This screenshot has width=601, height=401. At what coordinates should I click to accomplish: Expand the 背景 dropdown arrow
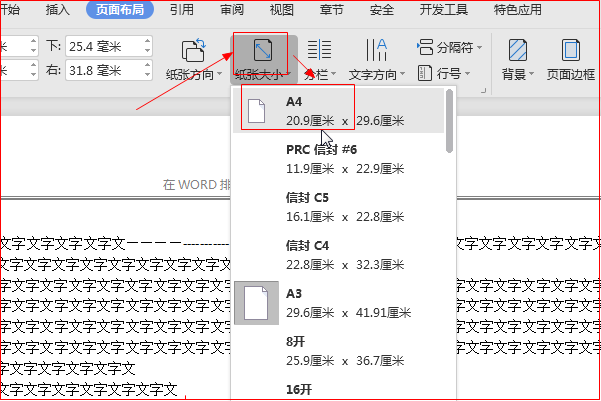531,74
